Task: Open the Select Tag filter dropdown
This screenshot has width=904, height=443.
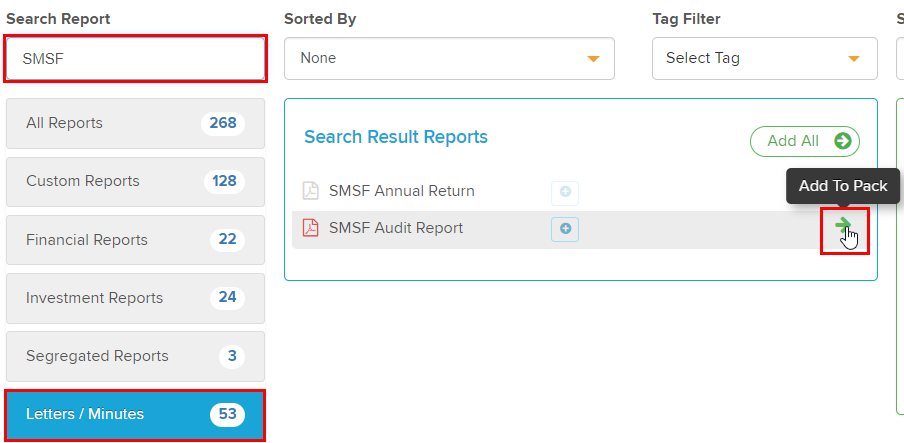Action: pyautogui.click(x=763, y=58)
